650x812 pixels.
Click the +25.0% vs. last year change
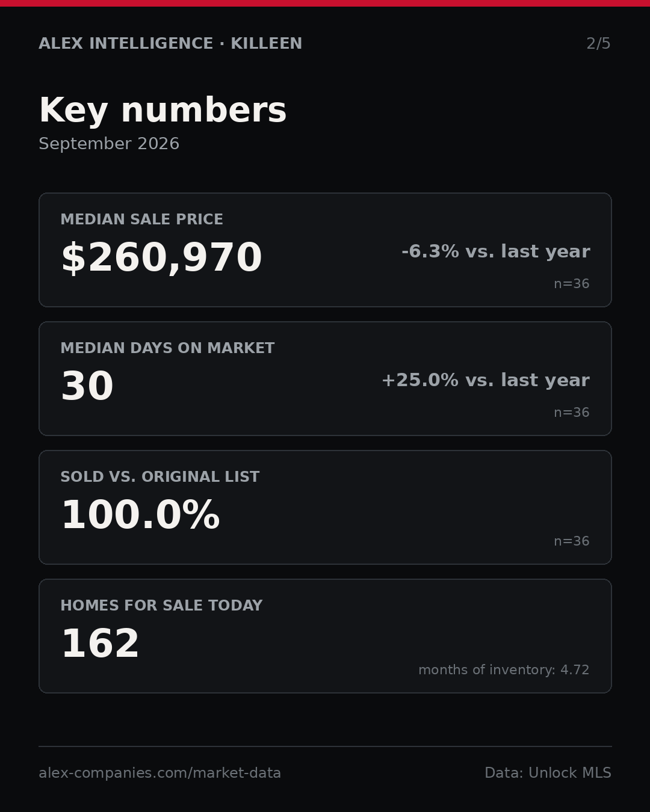[485, 380]
